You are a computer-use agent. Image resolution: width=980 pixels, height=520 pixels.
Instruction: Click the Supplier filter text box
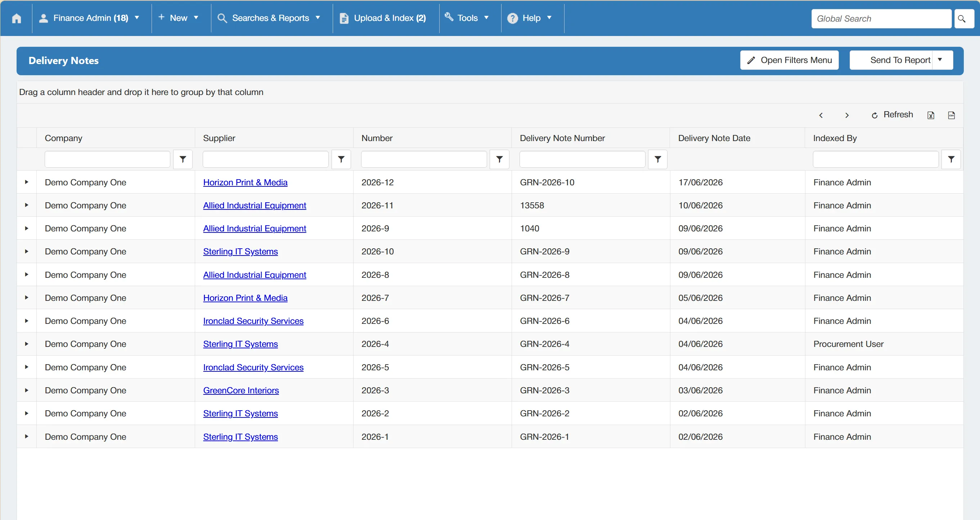(x=266, y=159)
